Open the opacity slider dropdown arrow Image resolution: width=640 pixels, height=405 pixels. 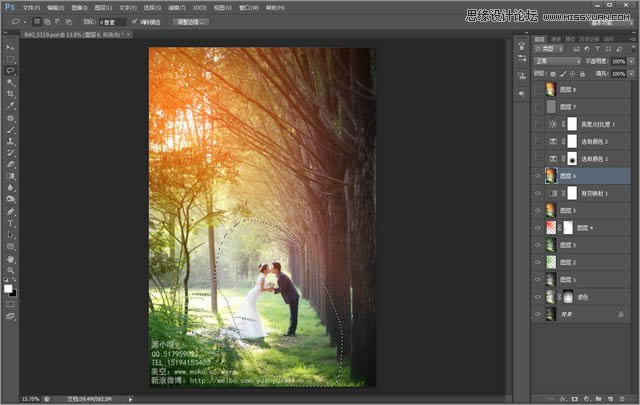click(631, 61)
